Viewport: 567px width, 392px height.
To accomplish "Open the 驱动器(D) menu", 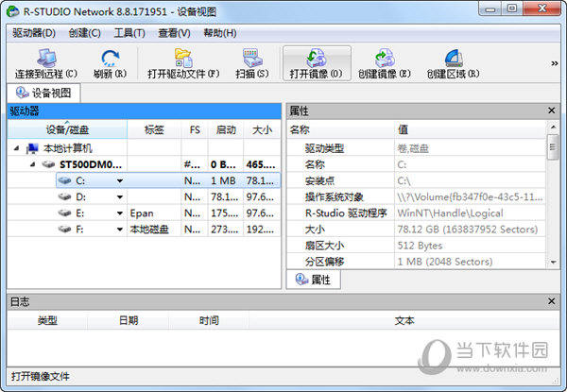I will (x=34, y=33).
